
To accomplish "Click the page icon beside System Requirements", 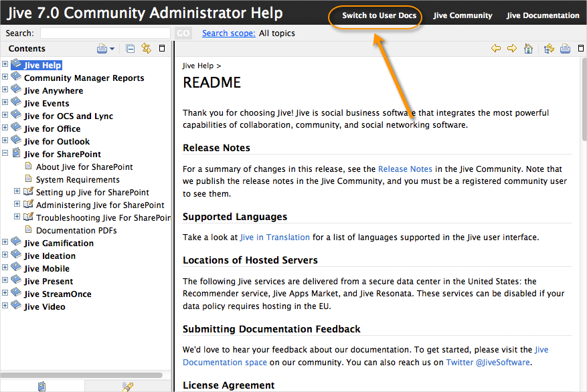I will 29,179.
